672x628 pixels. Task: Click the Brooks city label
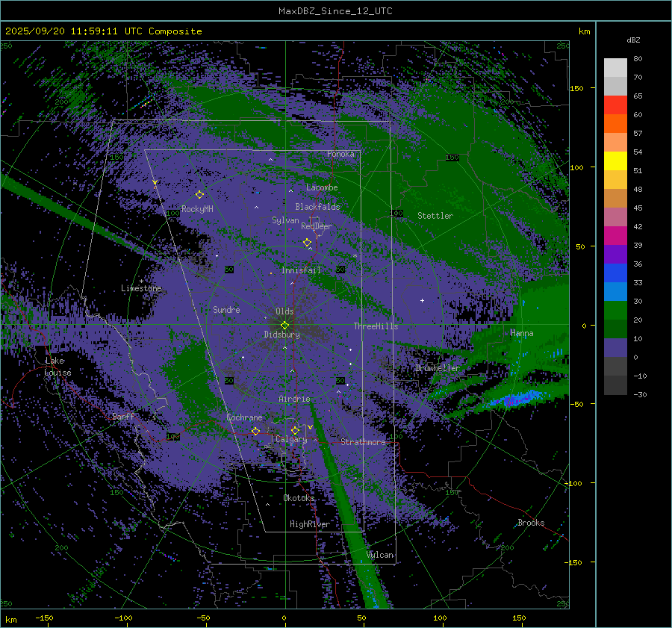click(x=531, y=523)
